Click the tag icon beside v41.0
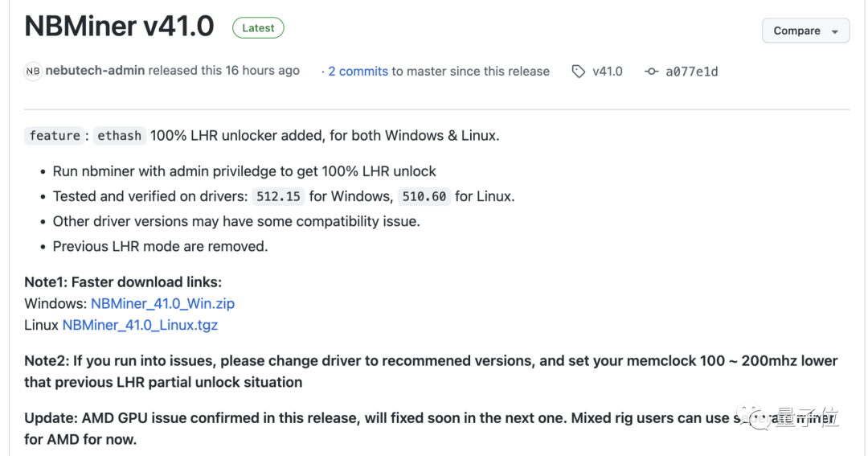 point(579,72)
